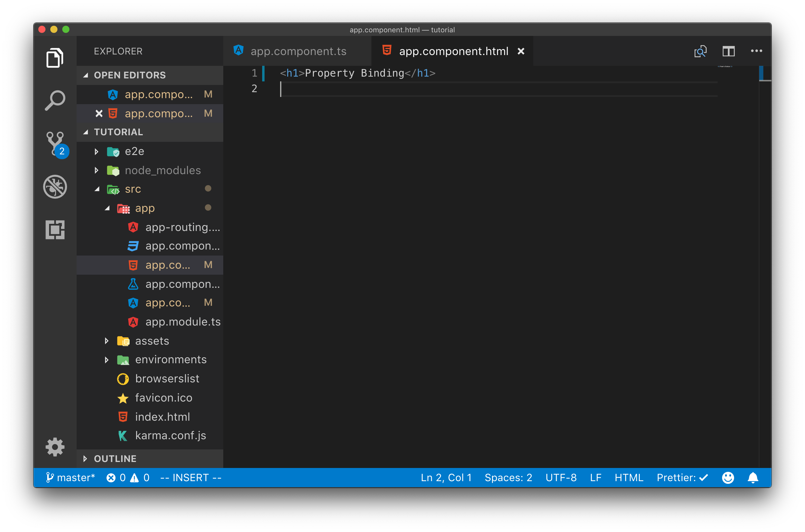
Task: Close the app.component.html tab
Action: tap(521, 51)
